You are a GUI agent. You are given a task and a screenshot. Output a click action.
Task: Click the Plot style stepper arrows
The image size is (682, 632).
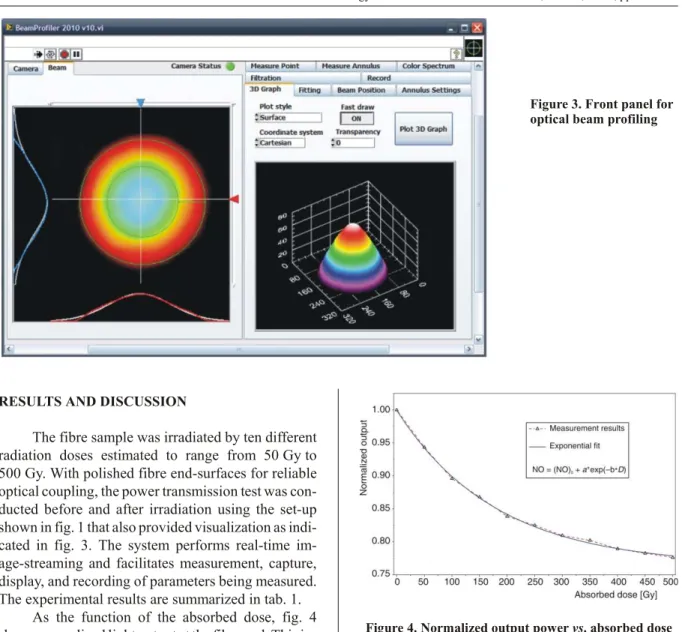(x=257, y=117)
